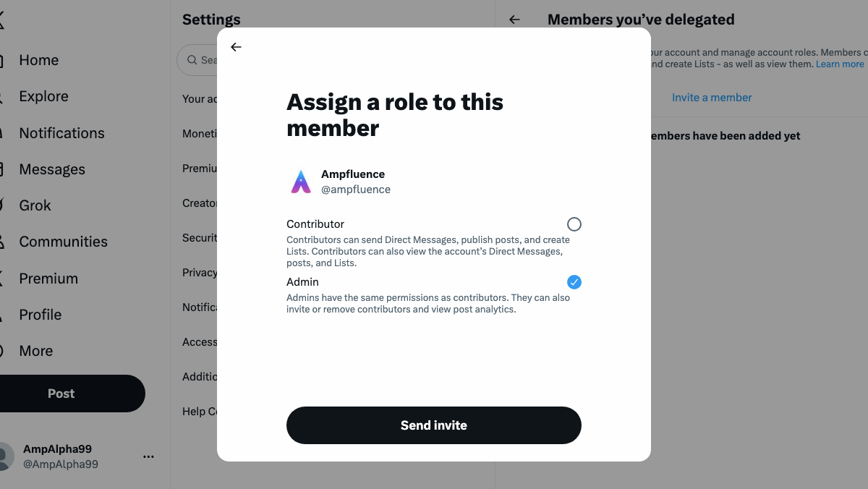Open Notifications in the sidebar

[61, 133]
